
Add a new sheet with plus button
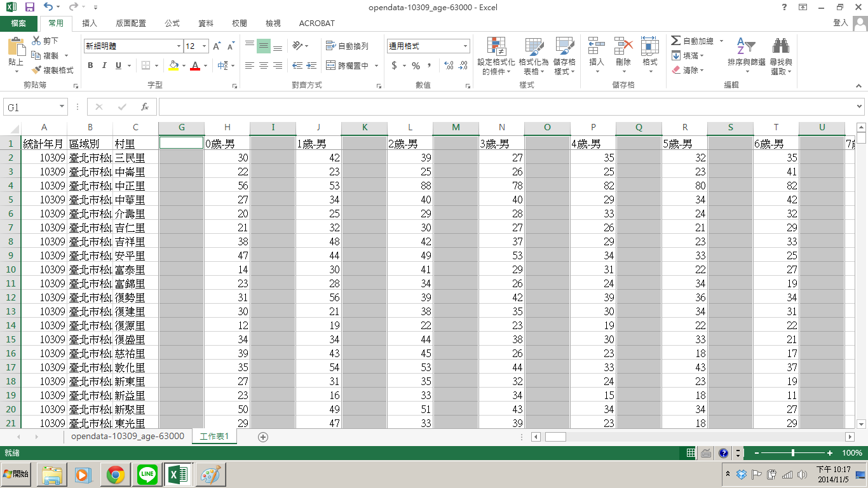tap(263, 437)
